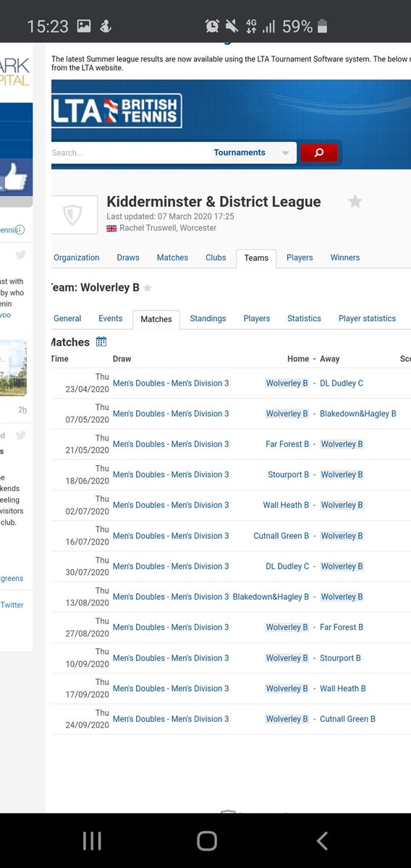Viewport: 411px width, 868px height.
Task: Open Stourport B home team on 18/06/2020
Action: [x=289, y=475]
